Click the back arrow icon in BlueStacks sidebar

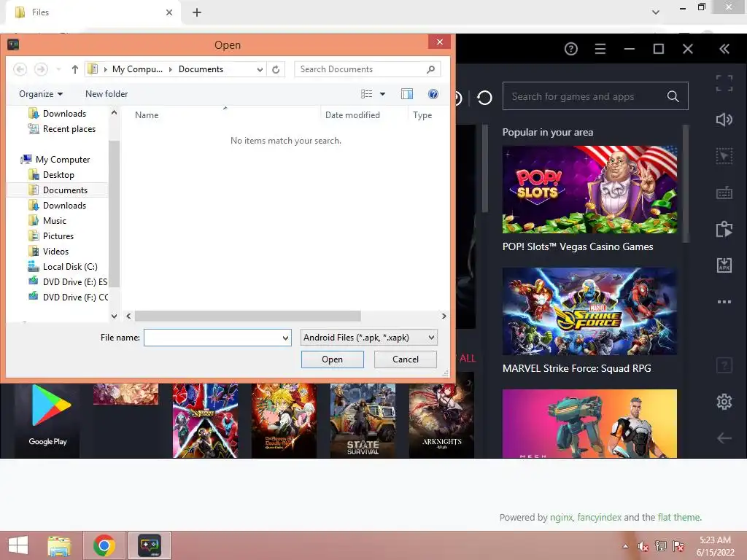click(x=724, y=438)
